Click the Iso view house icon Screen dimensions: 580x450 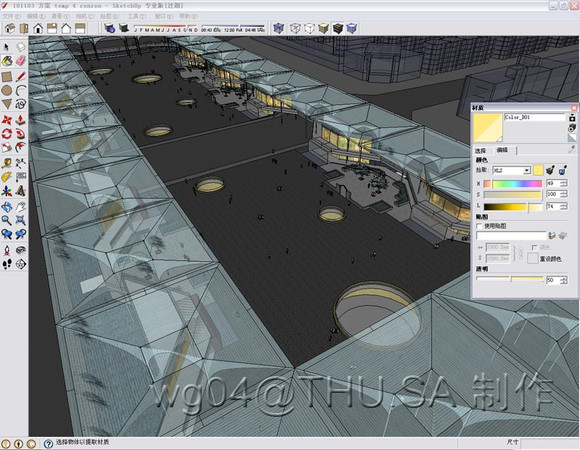(x=10, y=28)
